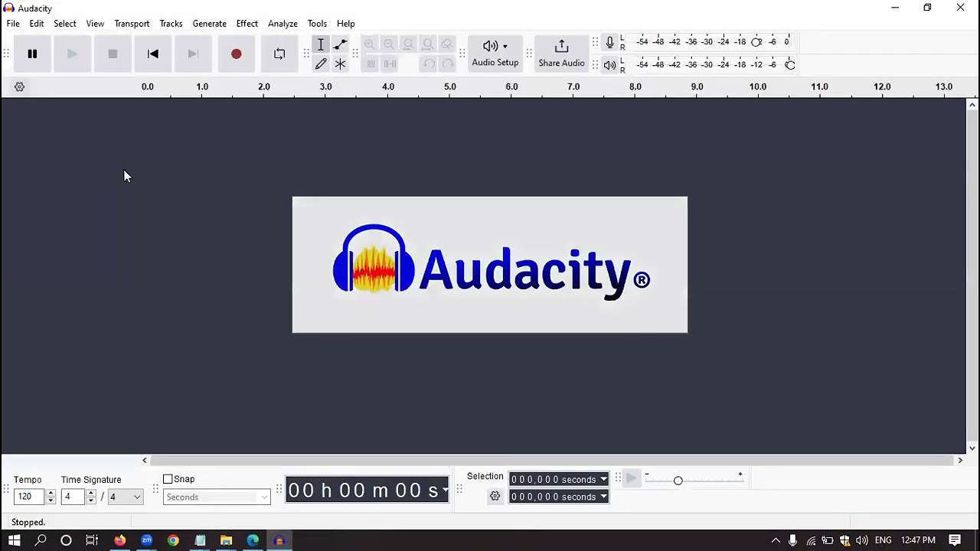Screen dimensions: 980x551
Task: Click Trim audio outside selection icon
Action: tap(371, 64)
